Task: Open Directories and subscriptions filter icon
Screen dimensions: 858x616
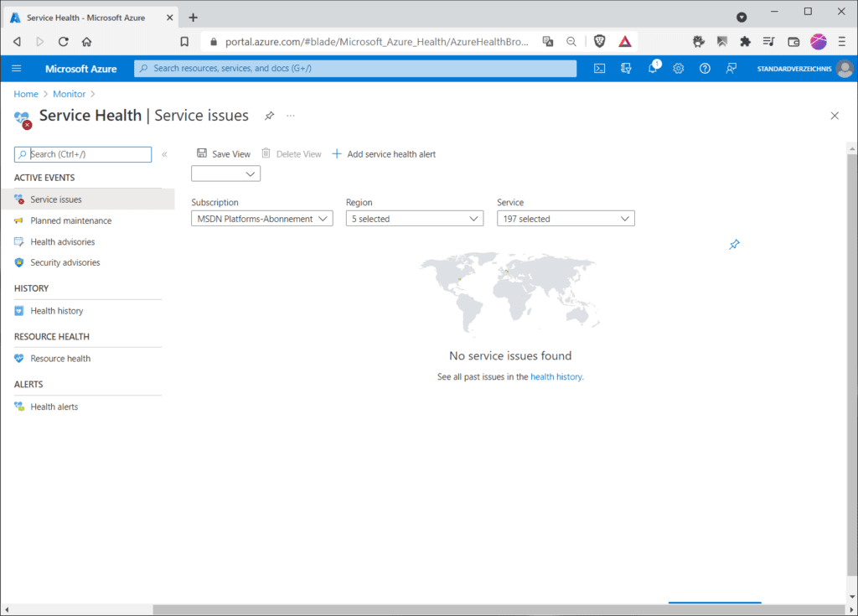Action: [626, 69]
